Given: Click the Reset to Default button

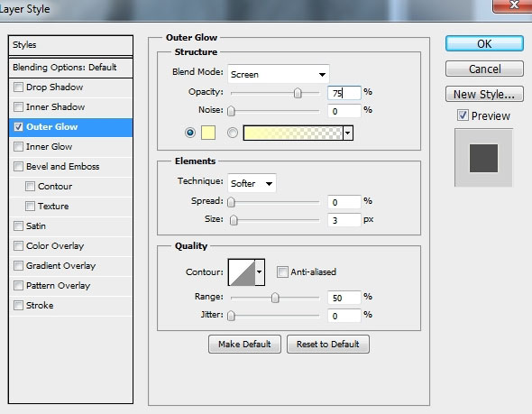Looking at the screenshot, I should (328, 344).
